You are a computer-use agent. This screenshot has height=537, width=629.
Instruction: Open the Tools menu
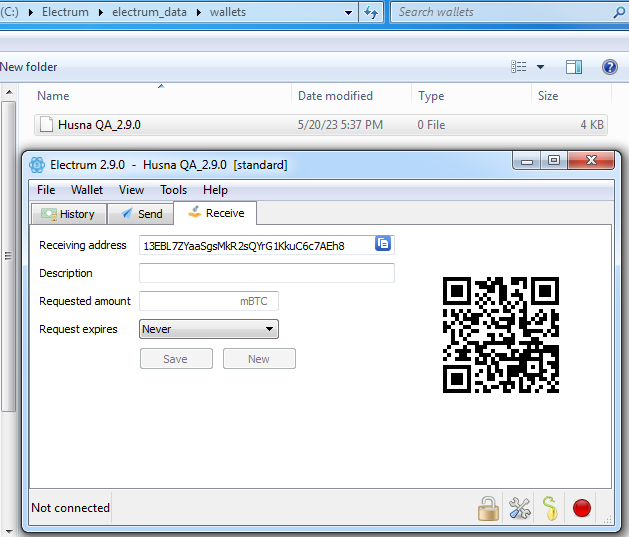173,190
